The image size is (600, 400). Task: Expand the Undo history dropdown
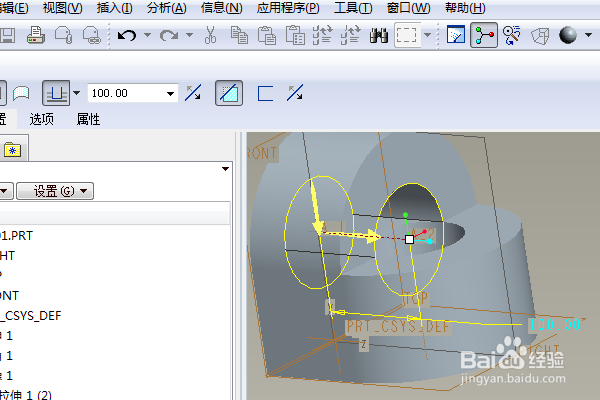(147, 35)
